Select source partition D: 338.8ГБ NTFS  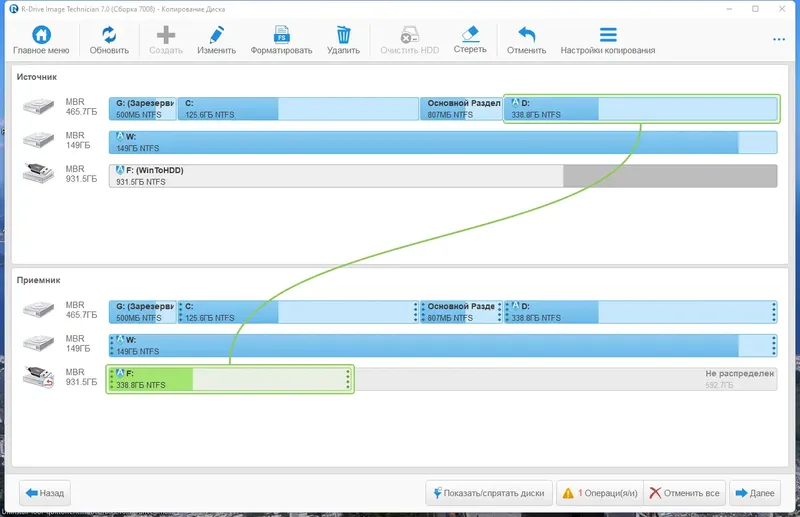point(641,109)
